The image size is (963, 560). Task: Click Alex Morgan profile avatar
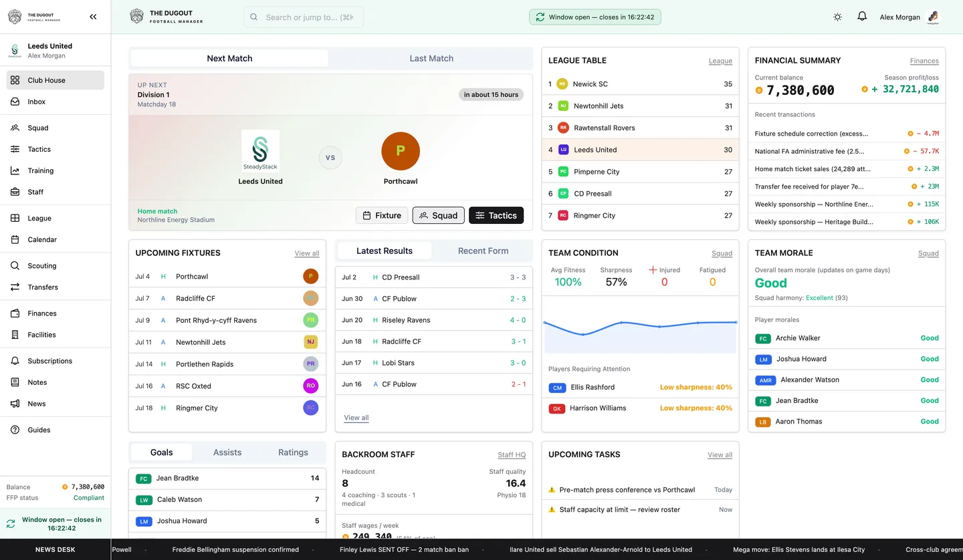(x=934, y=17)
